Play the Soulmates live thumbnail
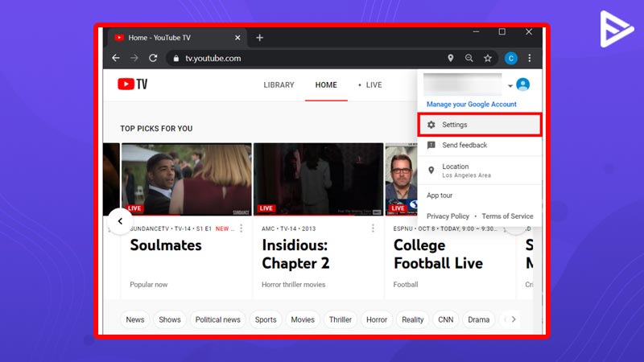Viewport: 644px width, 362px height. click(x=187, y=179)
